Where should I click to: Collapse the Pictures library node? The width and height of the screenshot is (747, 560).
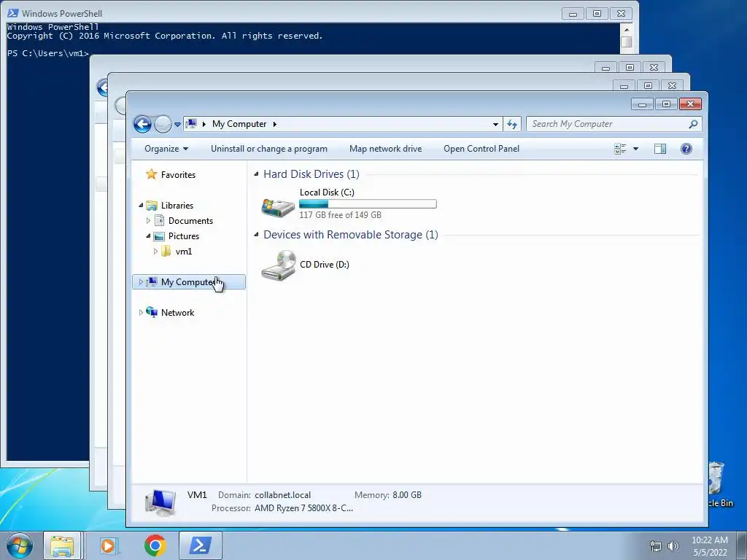click(x=148, y=236)
